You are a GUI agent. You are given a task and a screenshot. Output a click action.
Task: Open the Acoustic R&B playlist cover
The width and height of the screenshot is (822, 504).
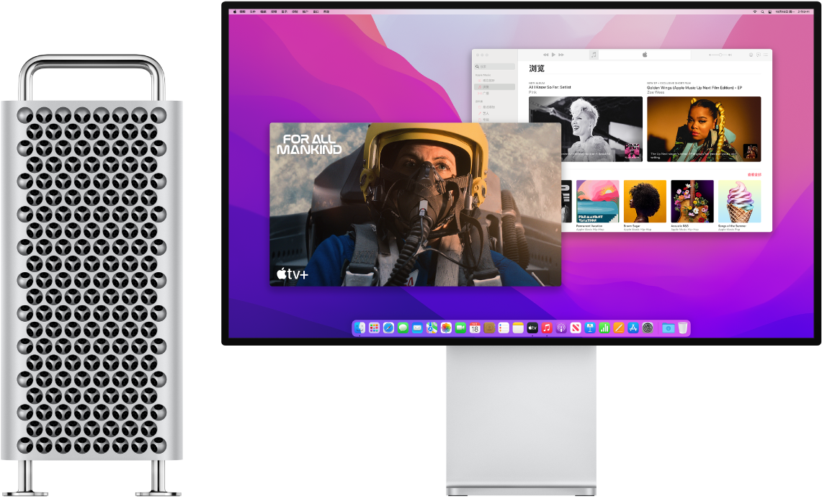pos(692,202)
